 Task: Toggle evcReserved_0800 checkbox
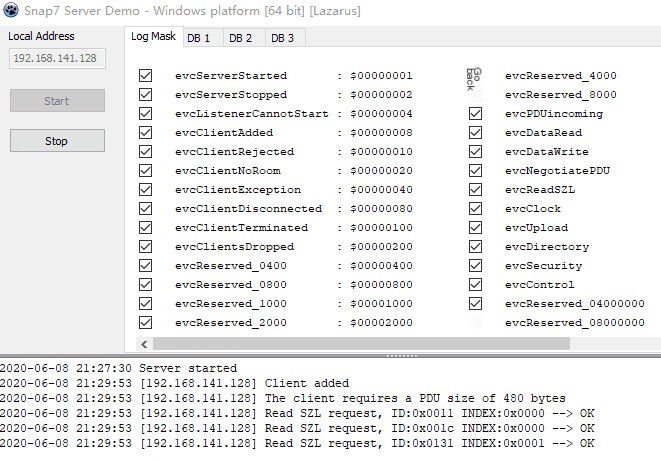(145, 284)
